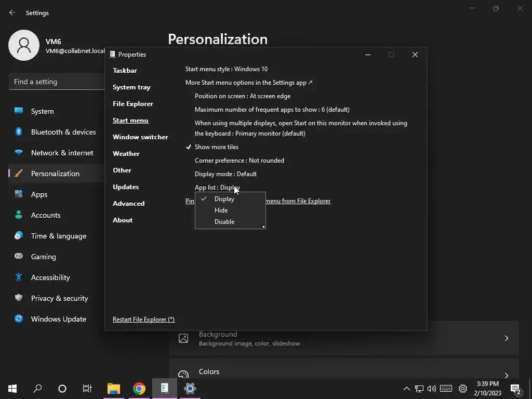Open More Start menu options in Settings app
This screenshot has height=399, width=532.
pos(249,83)
